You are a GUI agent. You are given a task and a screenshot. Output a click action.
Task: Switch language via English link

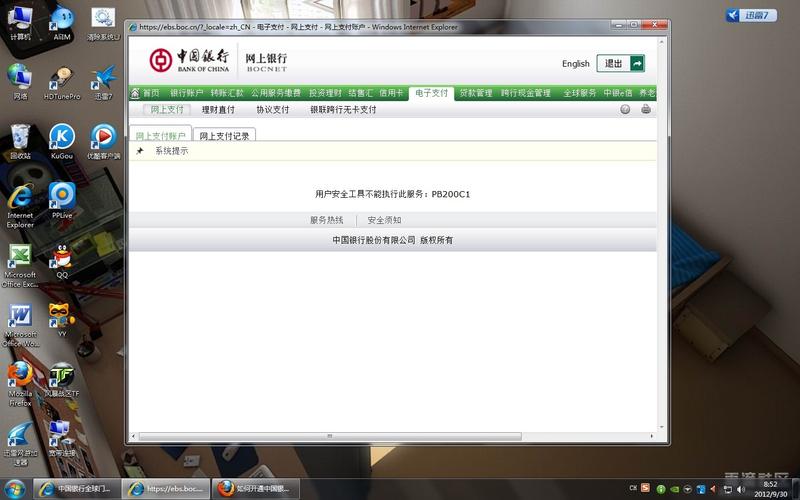click(x=576, y=63)
